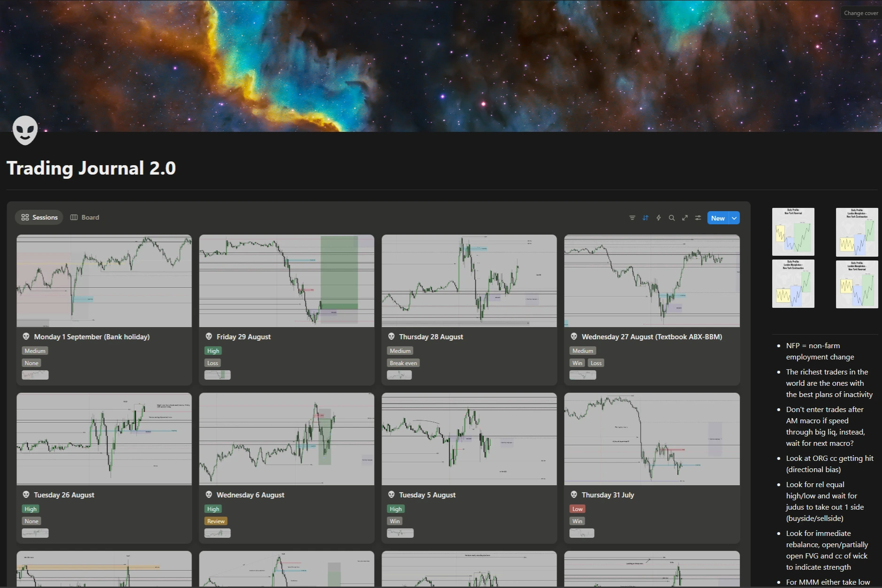The image size is (882, 588).
Task: Open database in full page view
Action: [685, 218]
